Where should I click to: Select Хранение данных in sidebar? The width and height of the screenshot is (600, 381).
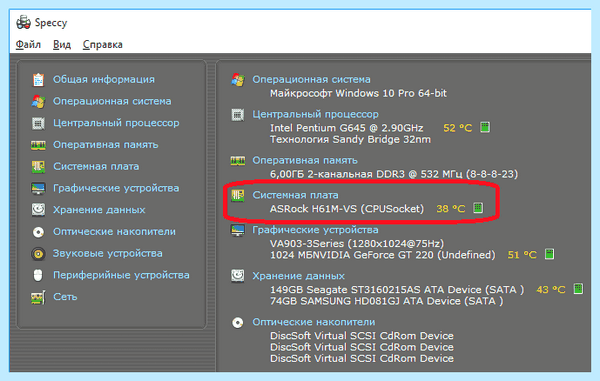[x=99, y=210]
